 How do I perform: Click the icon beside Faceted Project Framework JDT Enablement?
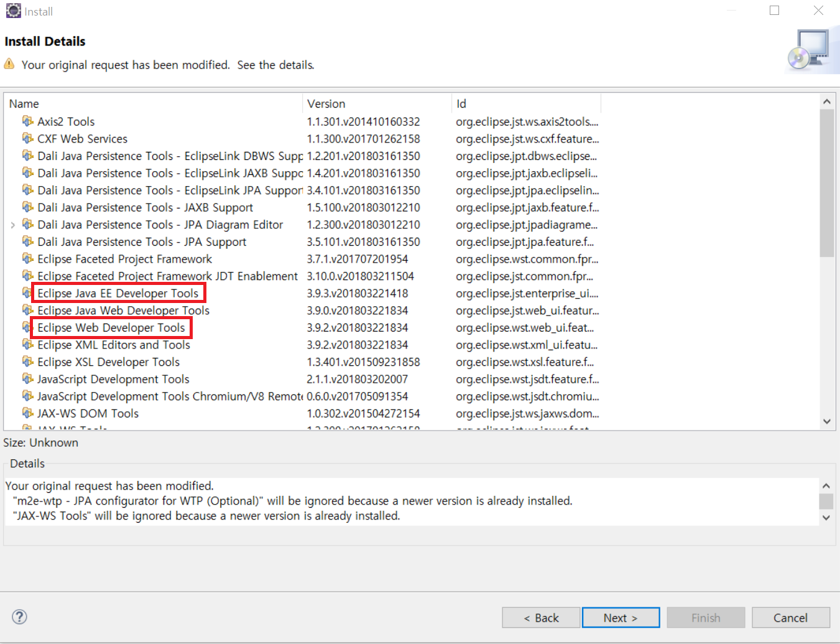[28, 275]
